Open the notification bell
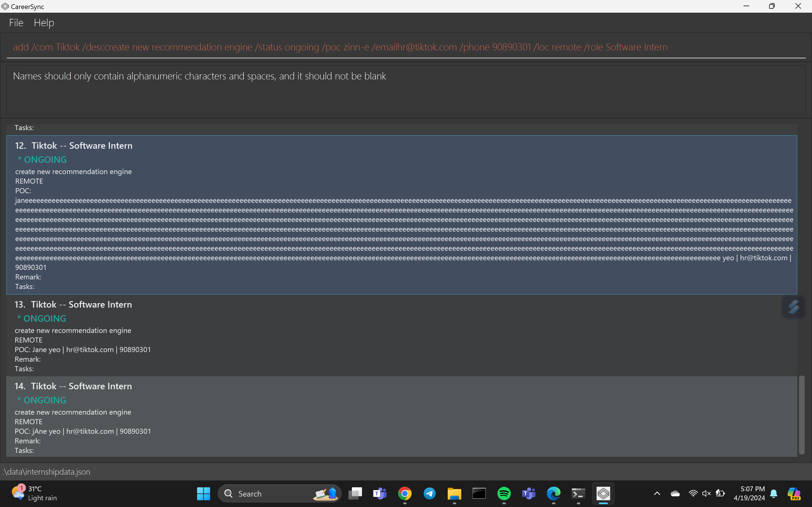This screenshot has height=507, width=812. tap(774, 493)
